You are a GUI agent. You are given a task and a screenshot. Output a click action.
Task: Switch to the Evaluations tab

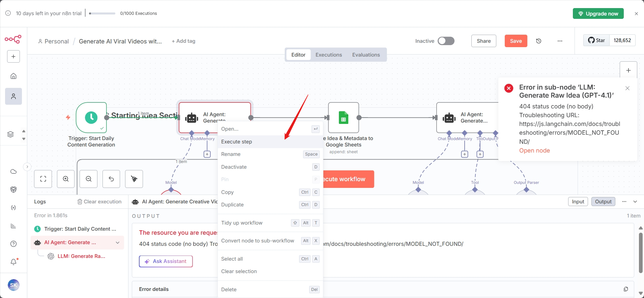(366, 55)
